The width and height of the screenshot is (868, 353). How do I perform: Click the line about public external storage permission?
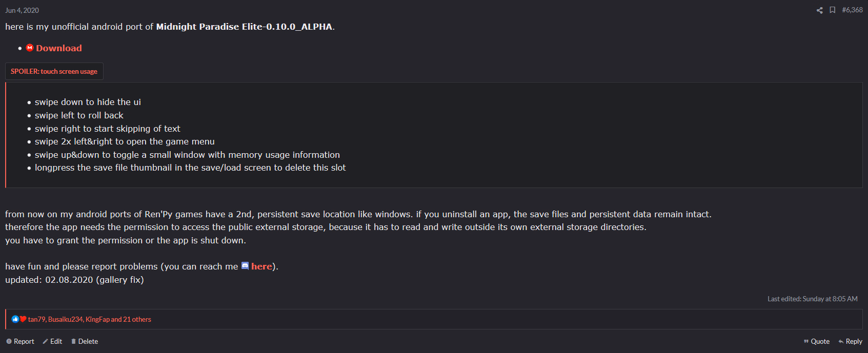pos(326,227)
